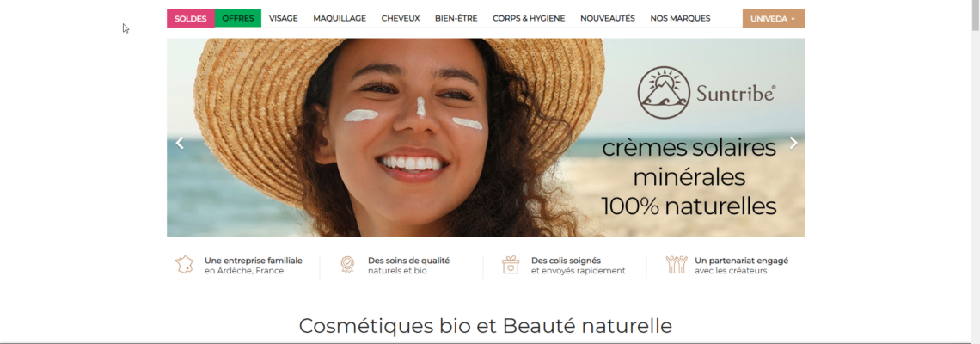Select MAQUILLAGE in the navigation bar
The height and width of the screenshot is (344, 980).
coord(340,19)
